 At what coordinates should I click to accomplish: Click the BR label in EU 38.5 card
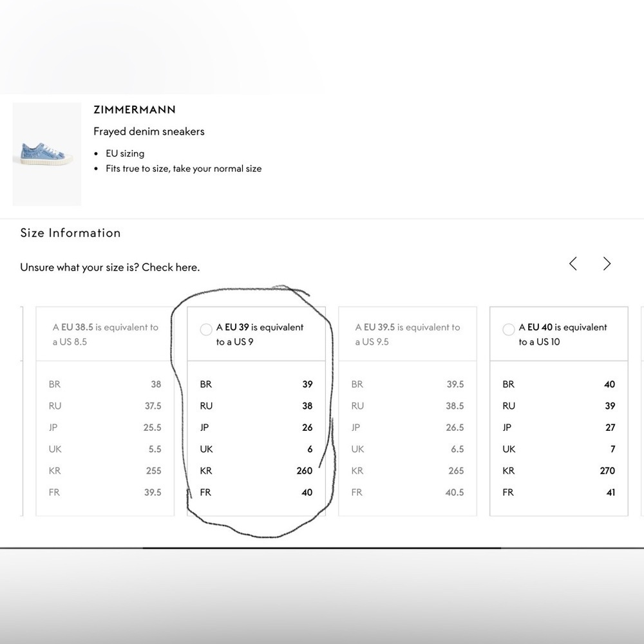pos(55,384)
